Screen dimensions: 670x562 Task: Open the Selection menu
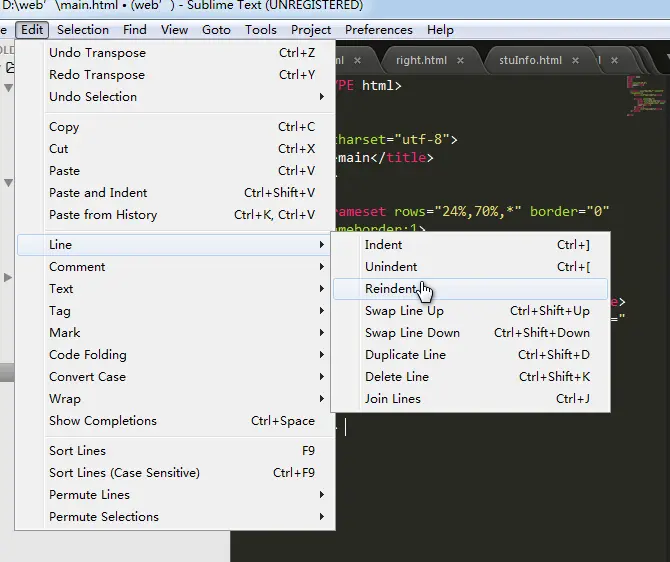click(83, 30)
